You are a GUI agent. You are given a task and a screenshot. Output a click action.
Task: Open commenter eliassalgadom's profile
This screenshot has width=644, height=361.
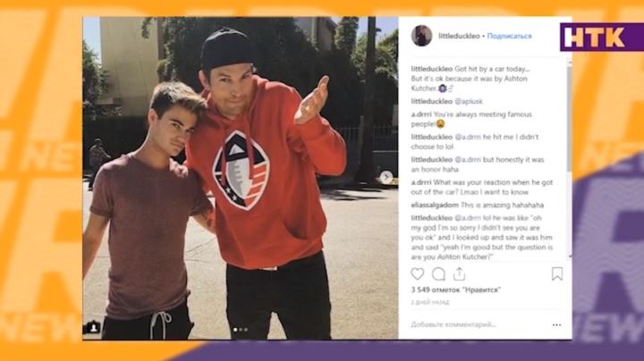435,205
